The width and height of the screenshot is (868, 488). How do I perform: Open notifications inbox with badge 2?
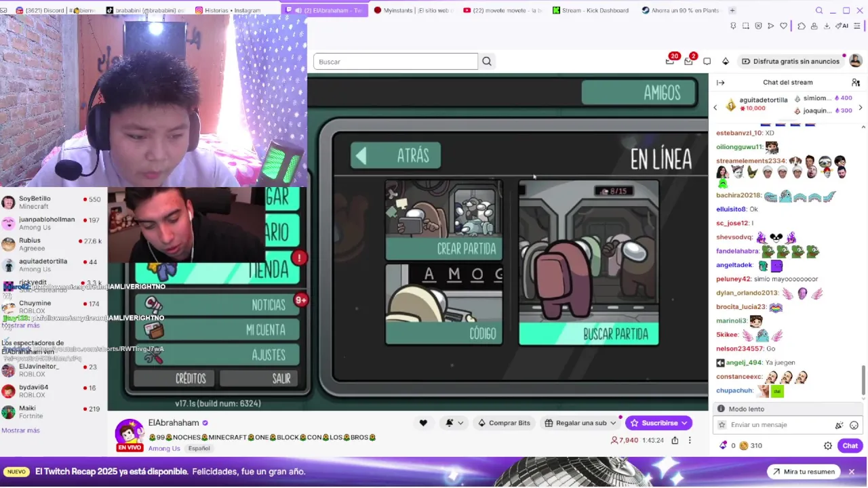pyautogui.click(x=688, y=61)
